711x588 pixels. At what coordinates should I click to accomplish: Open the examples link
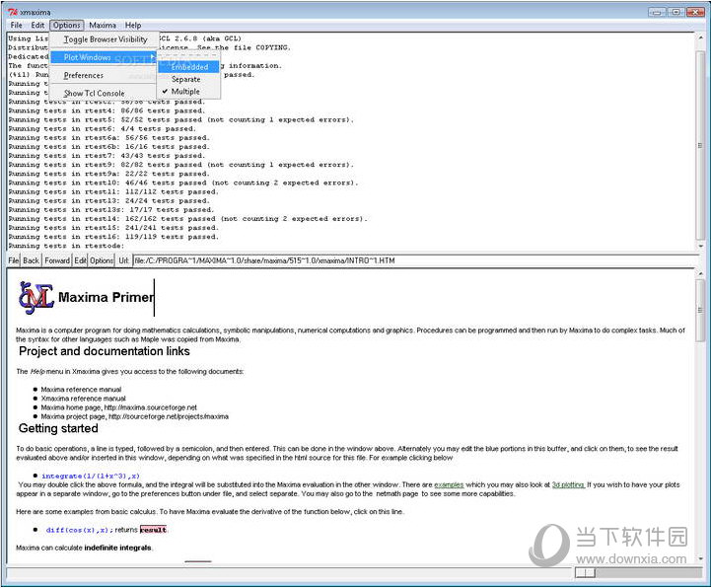tap(449, 485)
